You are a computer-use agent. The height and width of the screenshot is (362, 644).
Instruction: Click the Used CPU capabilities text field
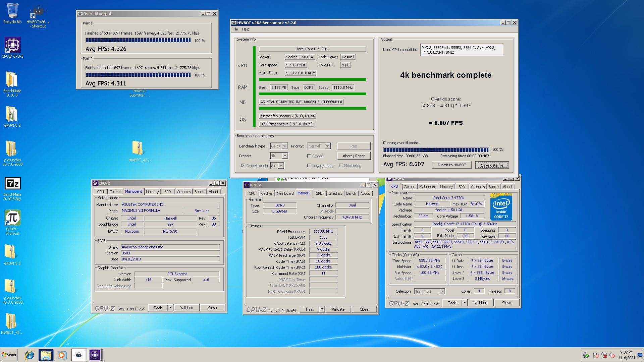click(462, 50)
